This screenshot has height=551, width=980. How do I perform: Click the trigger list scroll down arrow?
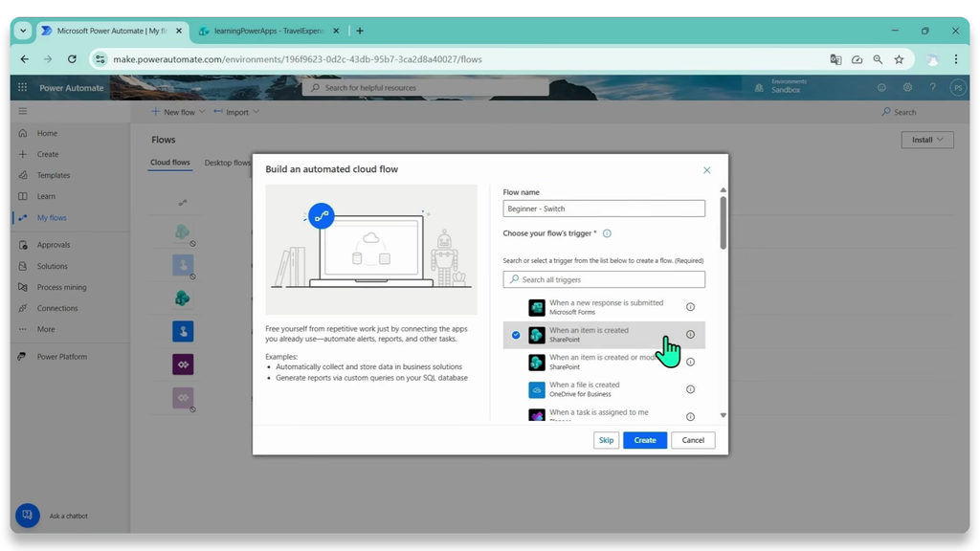click(x=724, y=415)
